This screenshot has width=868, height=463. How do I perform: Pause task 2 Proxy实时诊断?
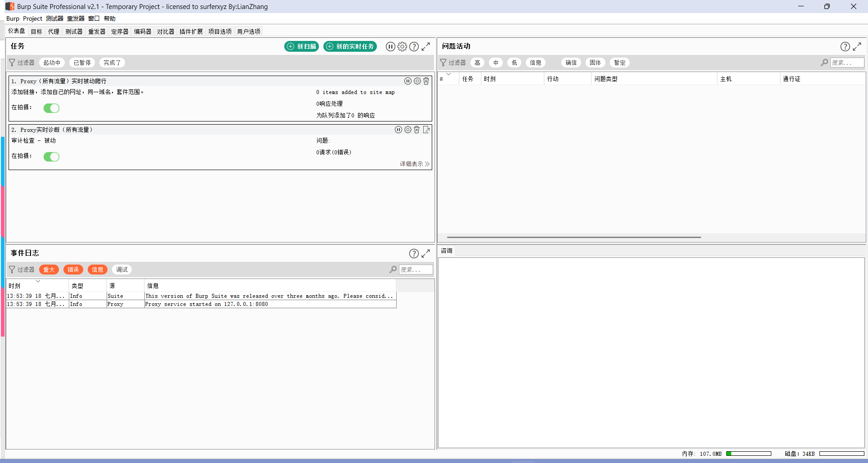tap(398, 130)
